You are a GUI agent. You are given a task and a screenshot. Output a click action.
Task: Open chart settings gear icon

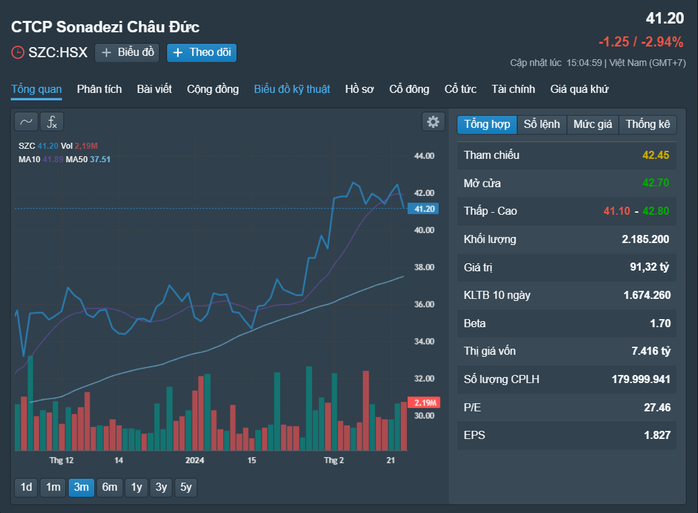pos(433,122)
